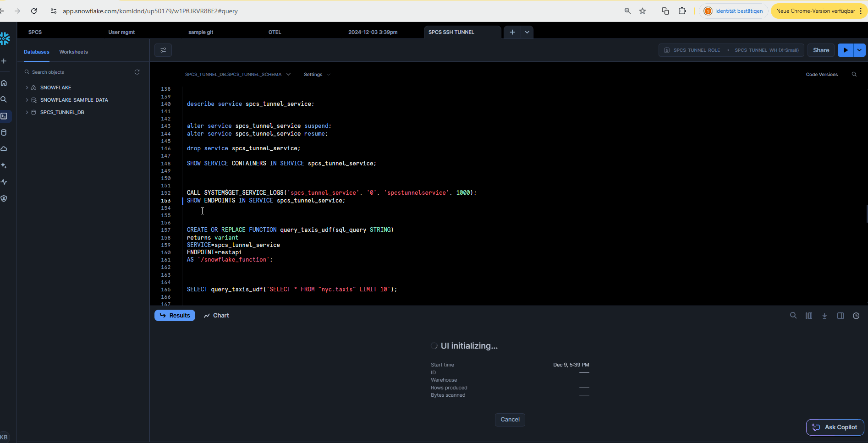Toggle the split panel layout for results
Image resolution: width=868 pixels, height=443 pixels.
click(x=840, y=315)
